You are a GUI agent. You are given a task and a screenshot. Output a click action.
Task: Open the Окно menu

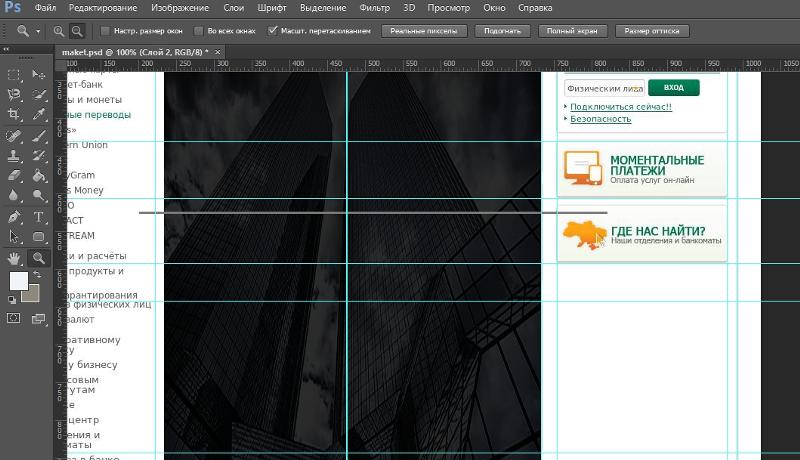click(x=494, y=8)
